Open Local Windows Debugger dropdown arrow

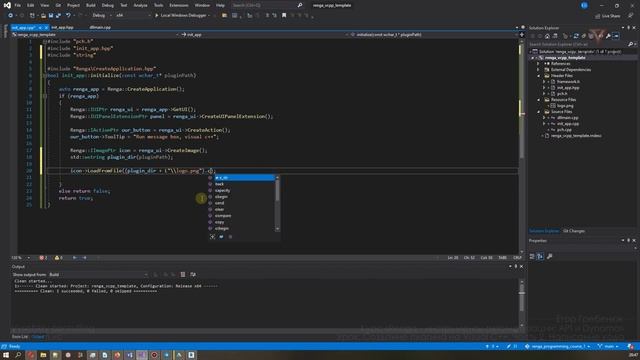click(209, 16)
